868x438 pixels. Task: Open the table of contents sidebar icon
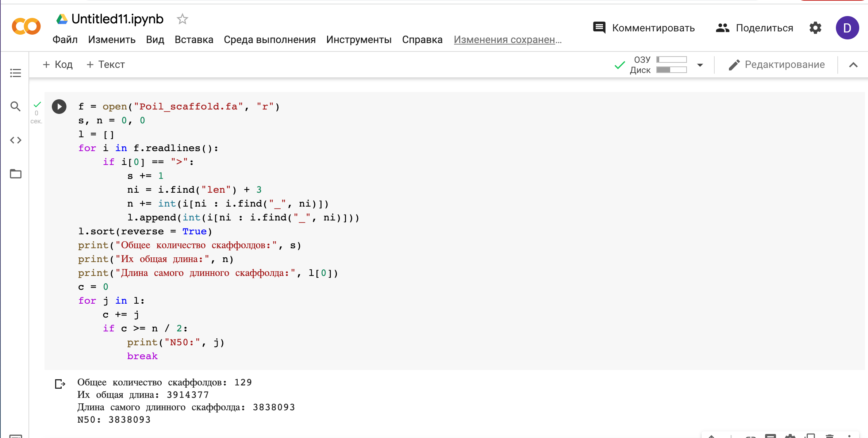[x=15, y=73]
